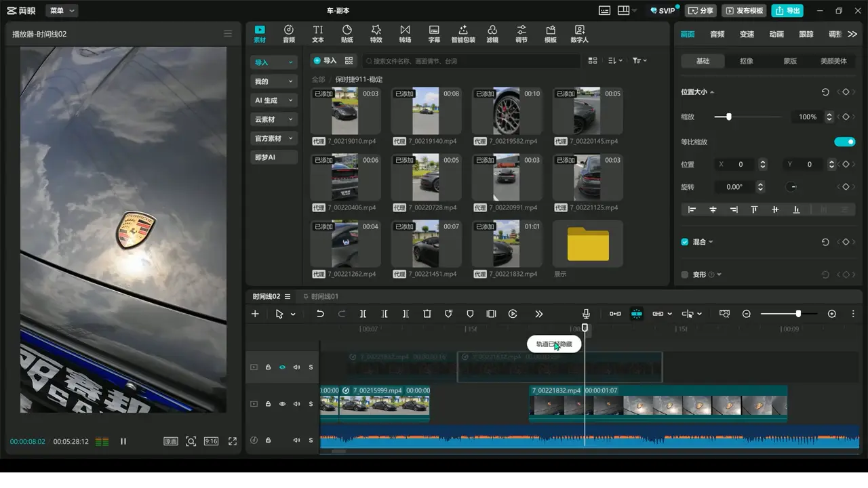Open the 滤镜 filters icon
868x488 pixels.
point(492,34)
